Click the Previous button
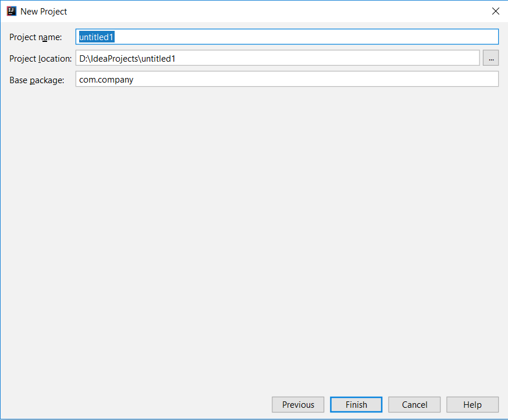The width and height of the screenshot is (508, 420). pyautogui.click(x=298, y=404)
